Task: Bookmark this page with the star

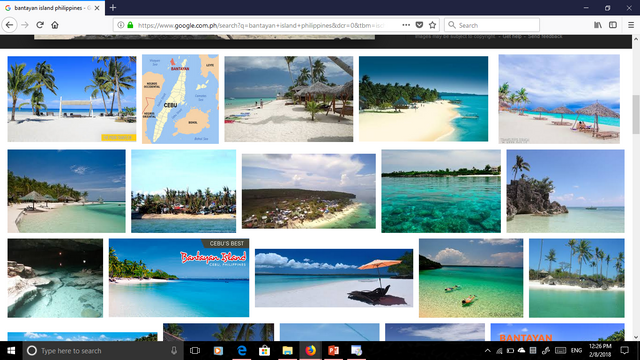Action: coord(433,25)
